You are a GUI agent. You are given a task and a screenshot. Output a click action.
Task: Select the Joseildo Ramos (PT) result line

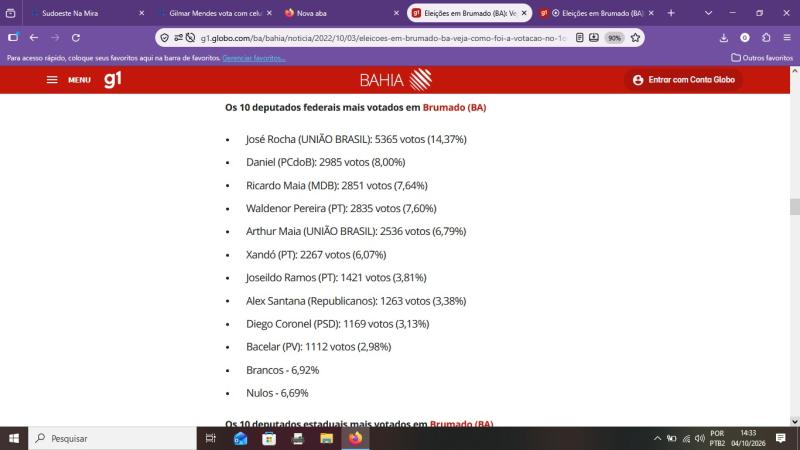click(336, 278)
